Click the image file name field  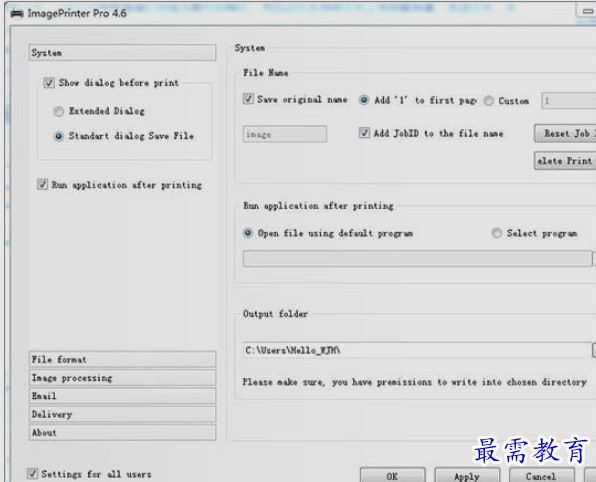tap(285, 134)
